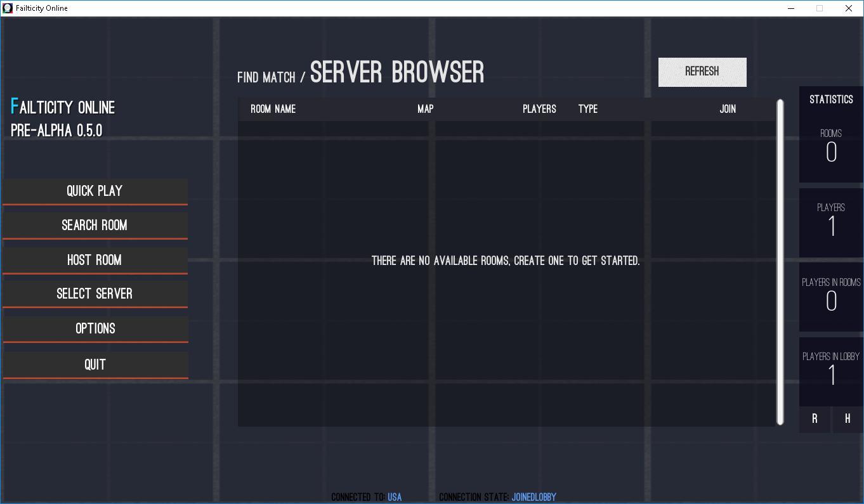Close the Failticity Online window

(x=849, y=8)
